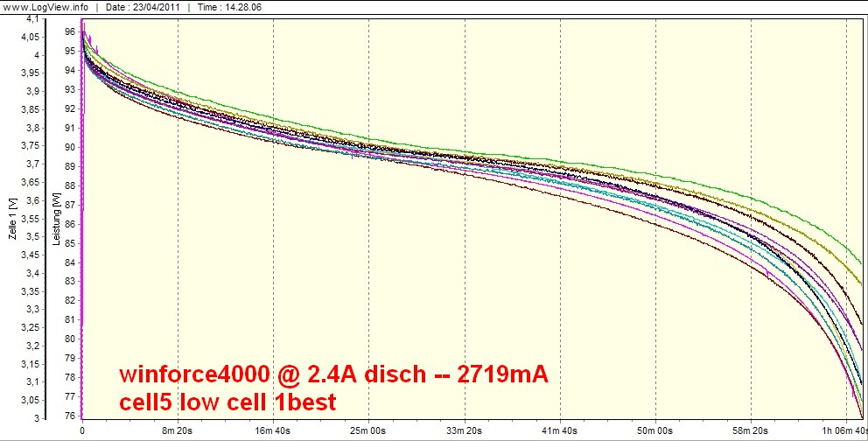This screenshot has width=868, height=441.
Task: Click the www.LogView.info header text
Action: click(45, 7)
